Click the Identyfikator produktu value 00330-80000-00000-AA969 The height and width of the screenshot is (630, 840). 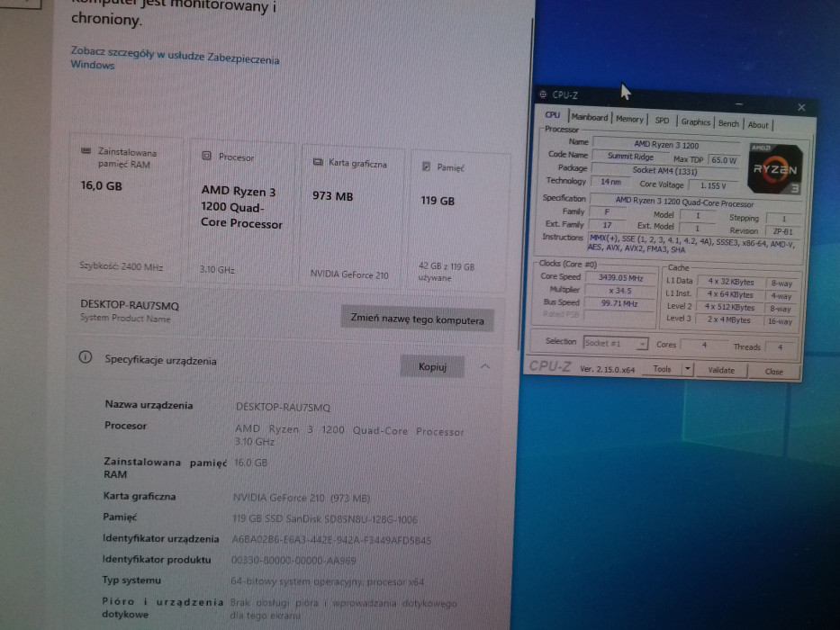pos(294,561)
